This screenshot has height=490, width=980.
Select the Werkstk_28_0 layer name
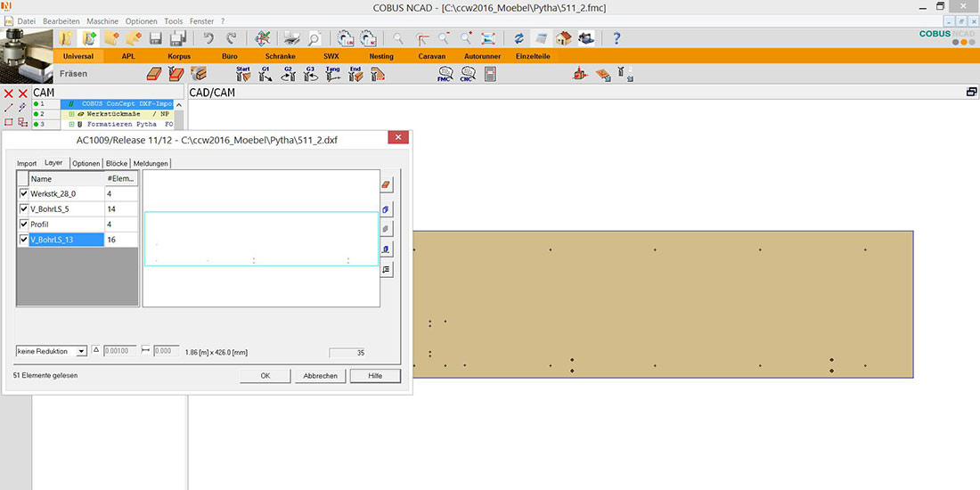[x=66, y=193]
